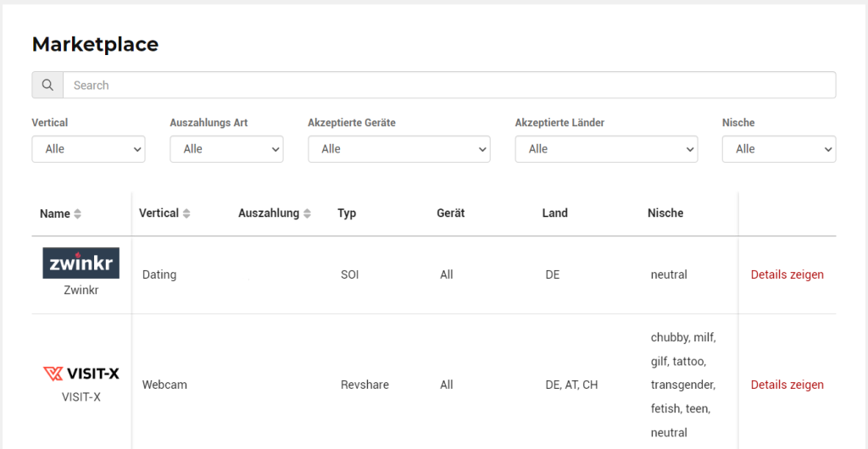The image size is (868, 449).
Task: Click the Land column header
Action: point(554,213)
